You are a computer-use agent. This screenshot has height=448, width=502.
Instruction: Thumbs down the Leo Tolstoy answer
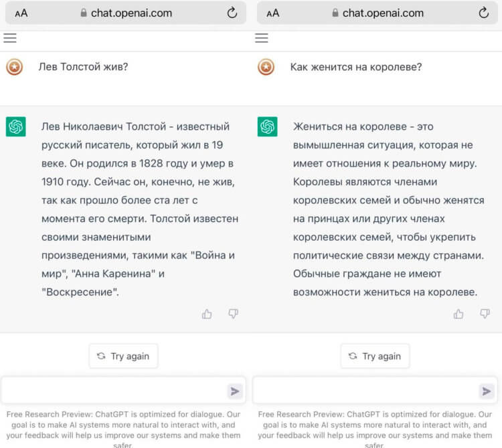(x=233, y=314)
